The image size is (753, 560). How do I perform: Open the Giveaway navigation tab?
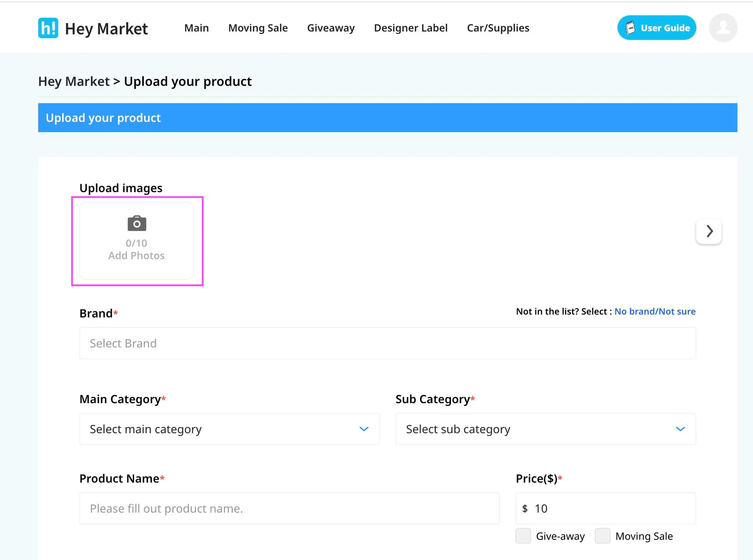tap(331, 28)
